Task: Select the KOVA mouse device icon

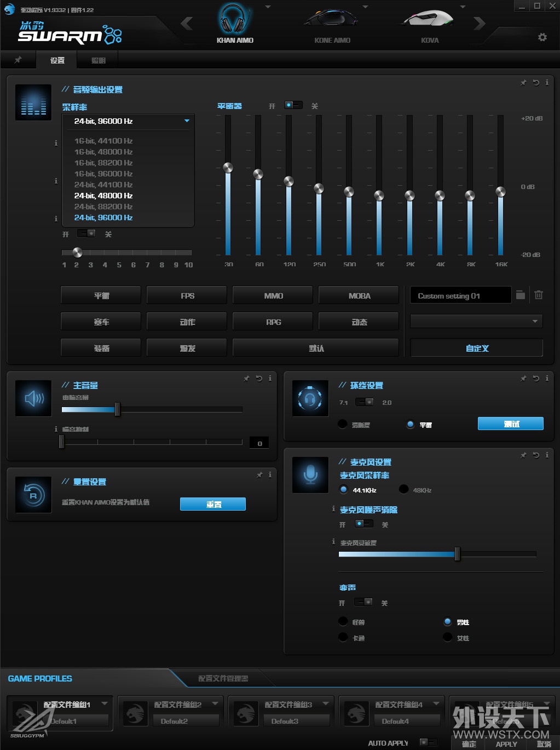Action: pos(428,20)
